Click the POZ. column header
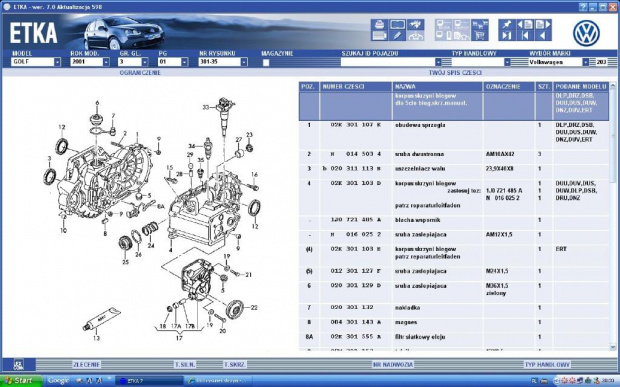Screen dimensions: 620x387 point(309,87)
